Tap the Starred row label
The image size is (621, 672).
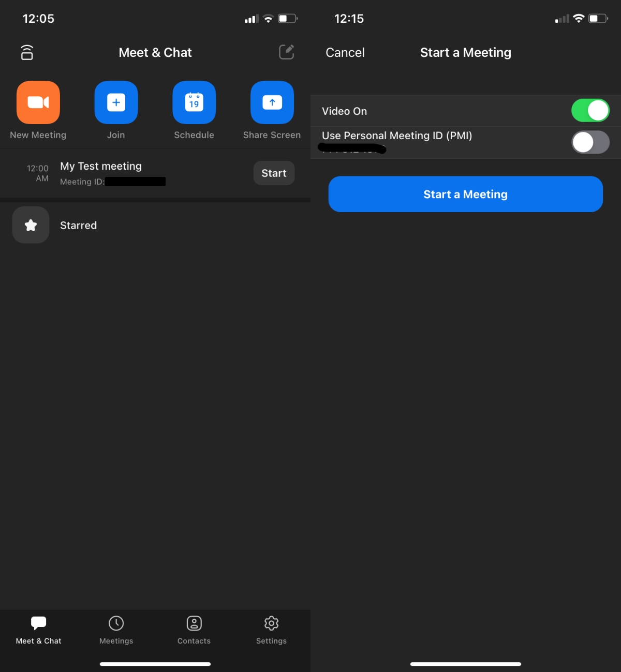coord(78,225)
